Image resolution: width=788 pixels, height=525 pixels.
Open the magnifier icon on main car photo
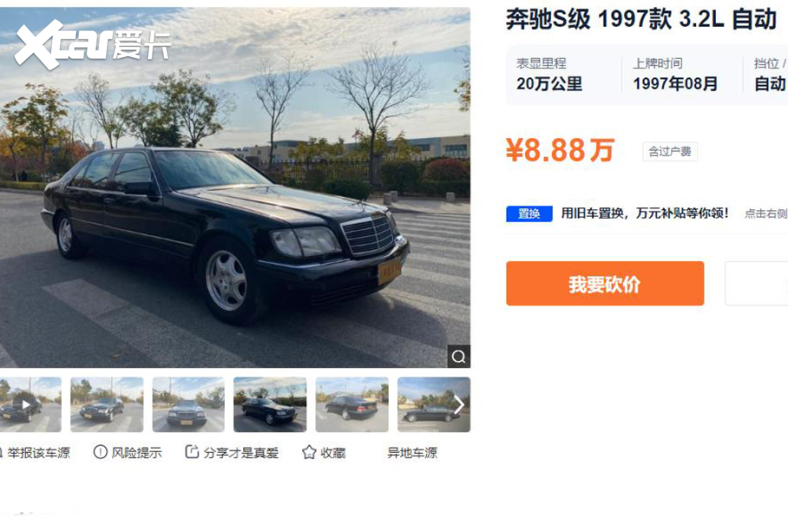(x=459, y=356)
